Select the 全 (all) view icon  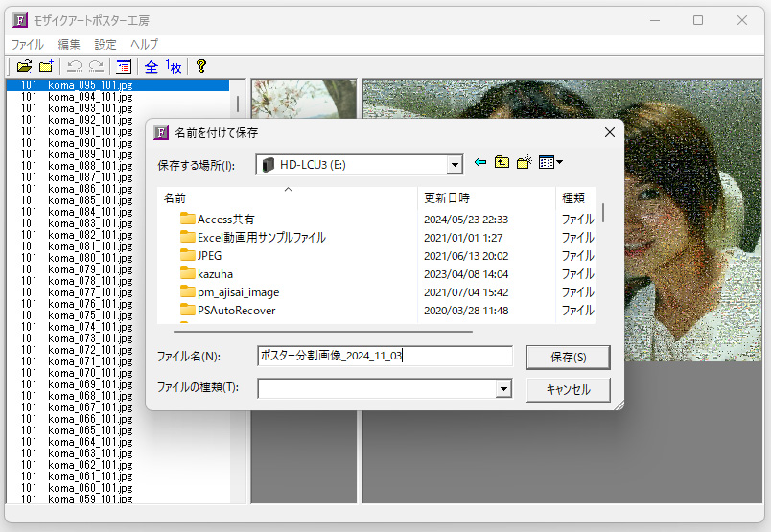152,66
